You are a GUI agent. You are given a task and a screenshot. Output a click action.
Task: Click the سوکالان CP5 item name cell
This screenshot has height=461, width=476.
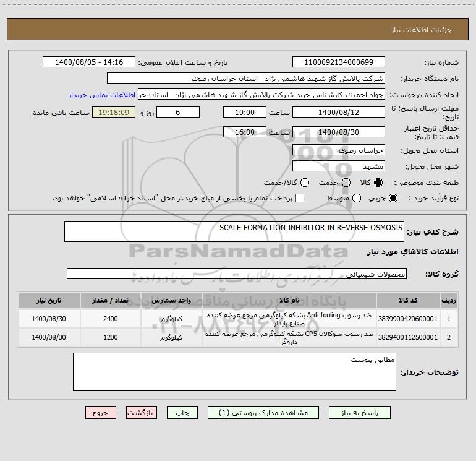click(x=289, y=337)
